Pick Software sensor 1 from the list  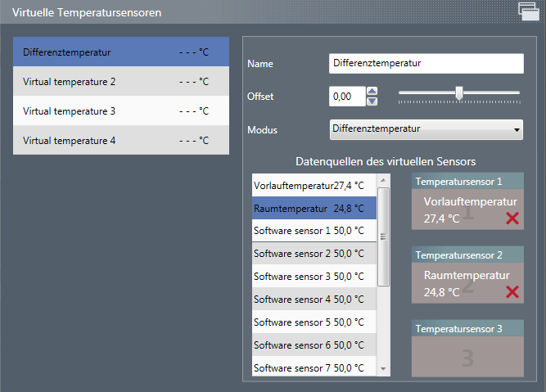pyautogui.click(x=314, y=231)
